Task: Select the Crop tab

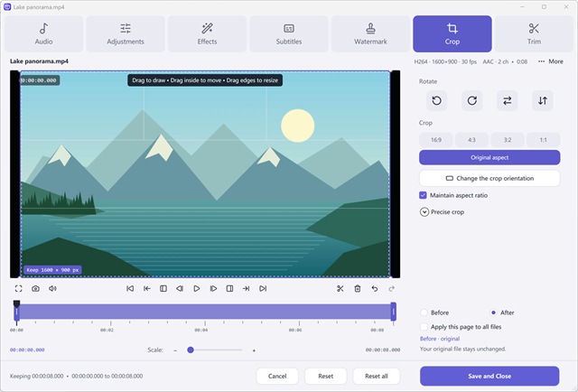Action: (x=452, y=34)
